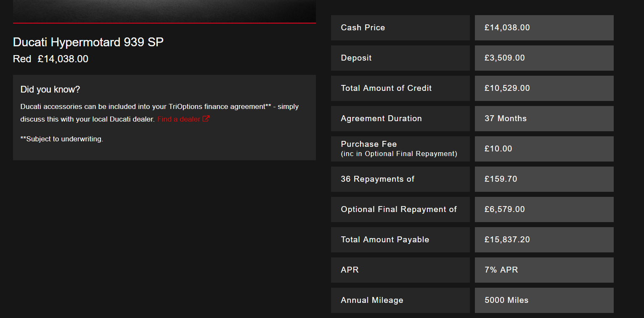Click the APR label cell

click(400, 270)
